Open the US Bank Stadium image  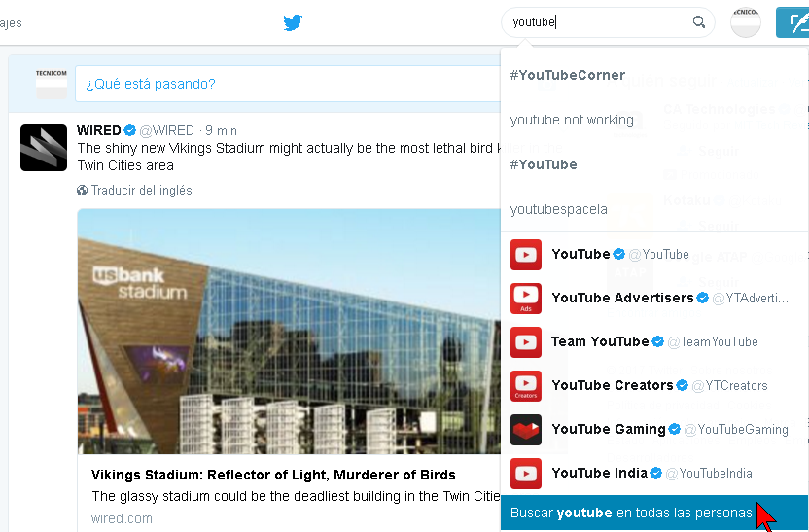pyautogui.click(x=289, y=332)
